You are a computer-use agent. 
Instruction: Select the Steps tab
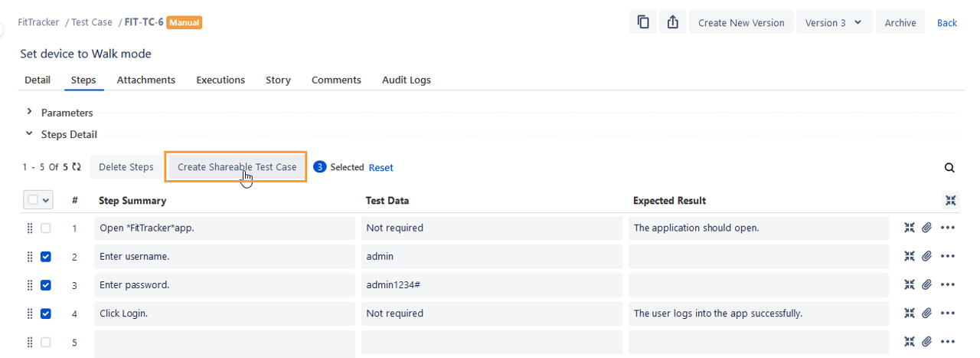click(x=83, y=80)
